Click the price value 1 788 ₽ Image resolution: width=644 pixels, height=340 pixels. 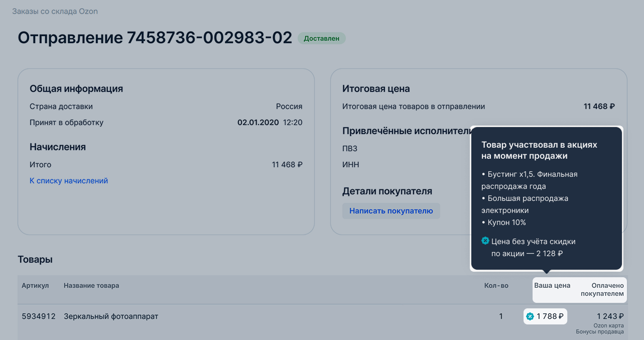(x=550, y=316)
